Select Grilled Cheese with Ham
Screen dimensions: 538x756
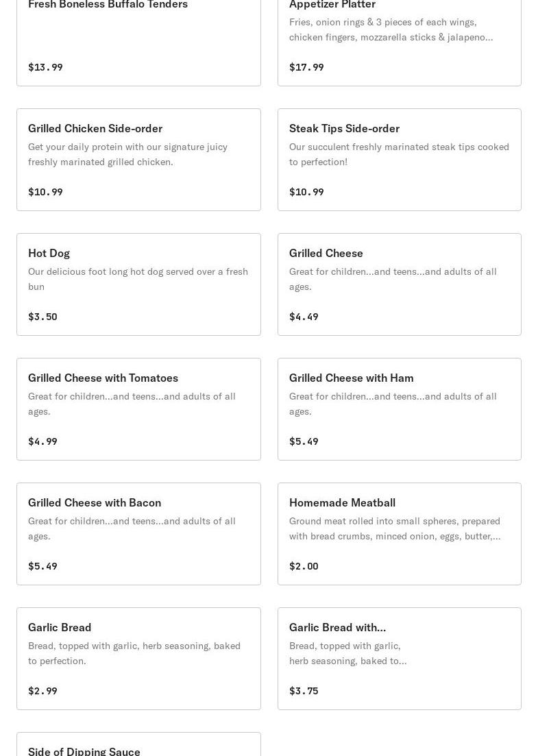pos(399,409)
